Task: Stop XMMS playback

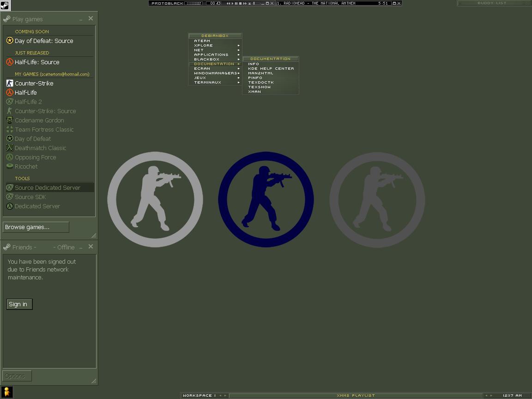Action: pos(240,3)
